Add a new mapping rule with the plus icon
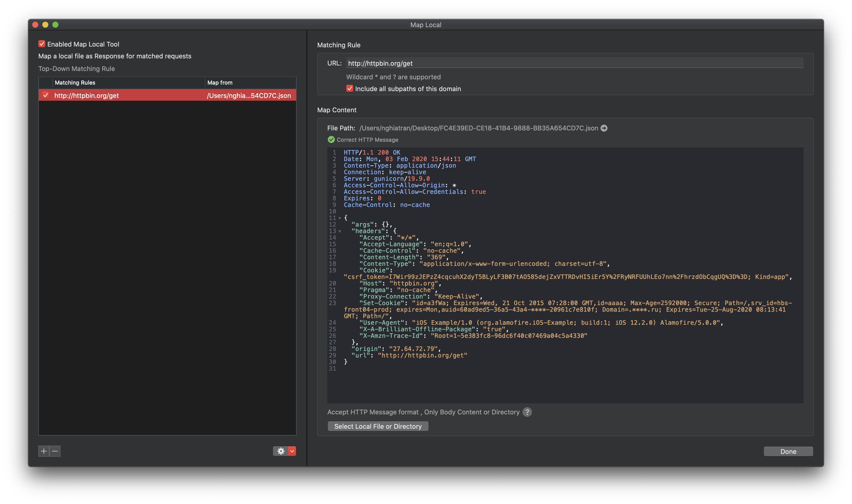852x504 pixels. pos(44,451)
